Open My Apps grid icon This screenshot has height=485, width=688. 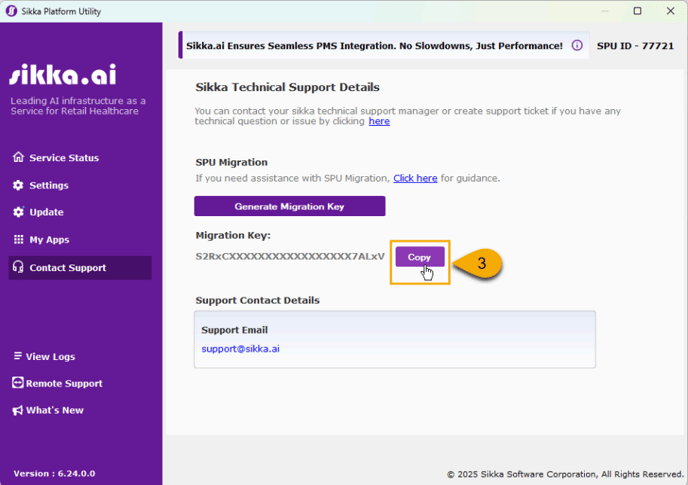(18, 240)
